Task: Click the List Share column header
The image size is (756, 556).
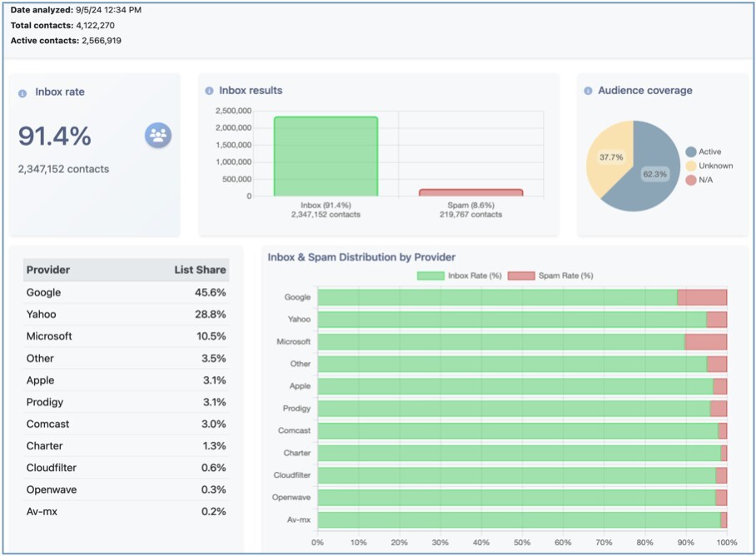Action: (200, 270)
